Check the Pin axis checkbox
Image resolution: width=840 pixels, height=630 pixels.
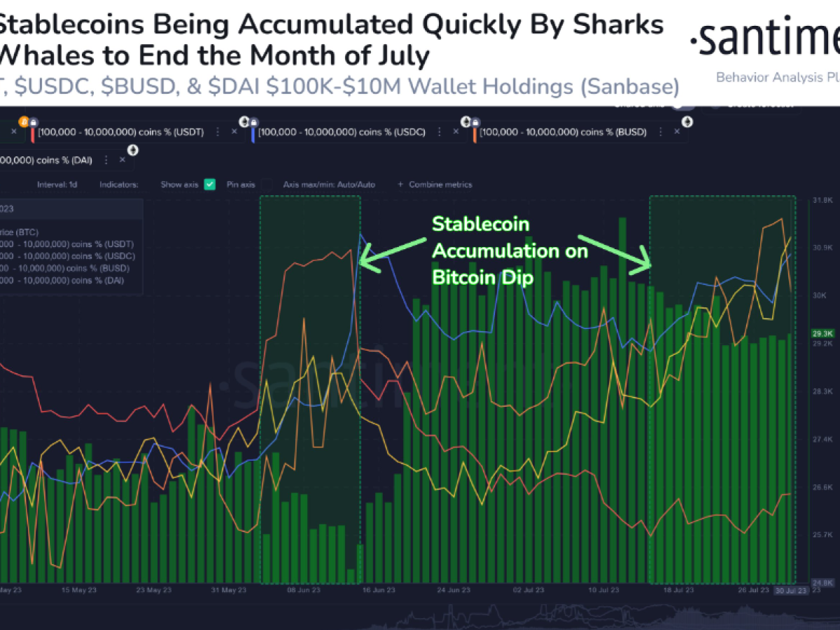click(x=267, y=185)
